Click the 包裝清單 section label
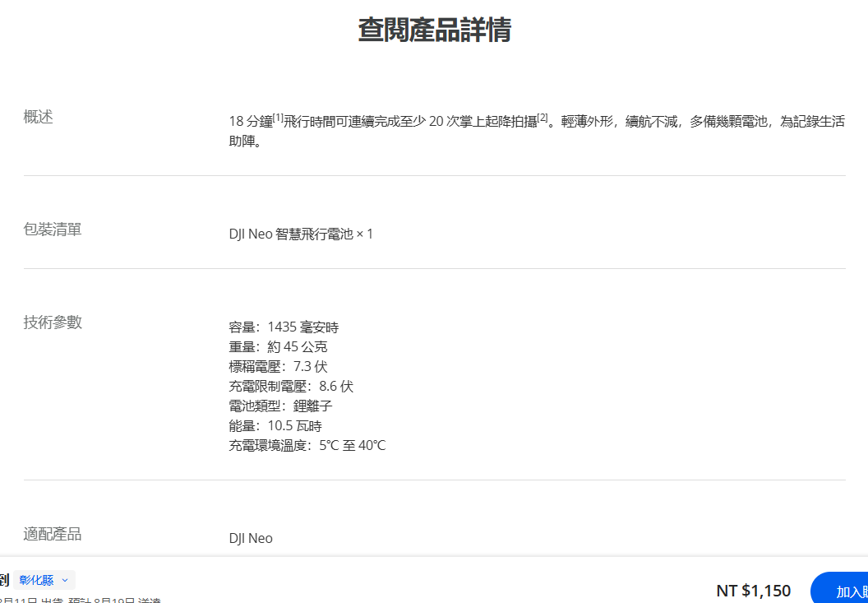The height and width of the screenshot is (603, 868). pos(53,230)
